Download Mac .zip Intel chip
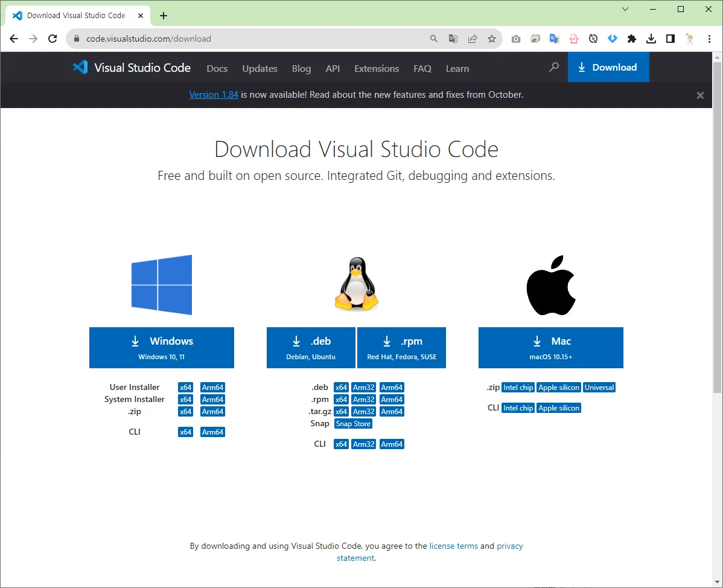723x588 pixels. point(518,388)
